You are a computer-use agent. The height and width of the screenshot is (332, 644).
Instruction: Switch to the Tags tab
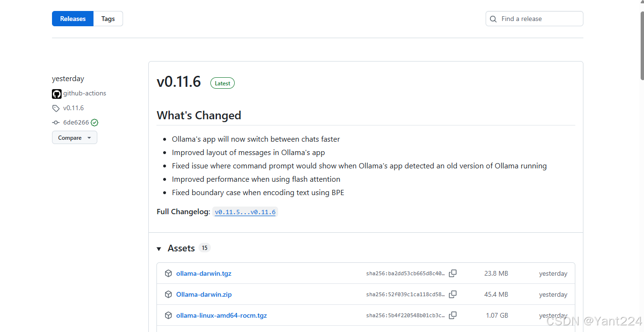tap(108, 19)
